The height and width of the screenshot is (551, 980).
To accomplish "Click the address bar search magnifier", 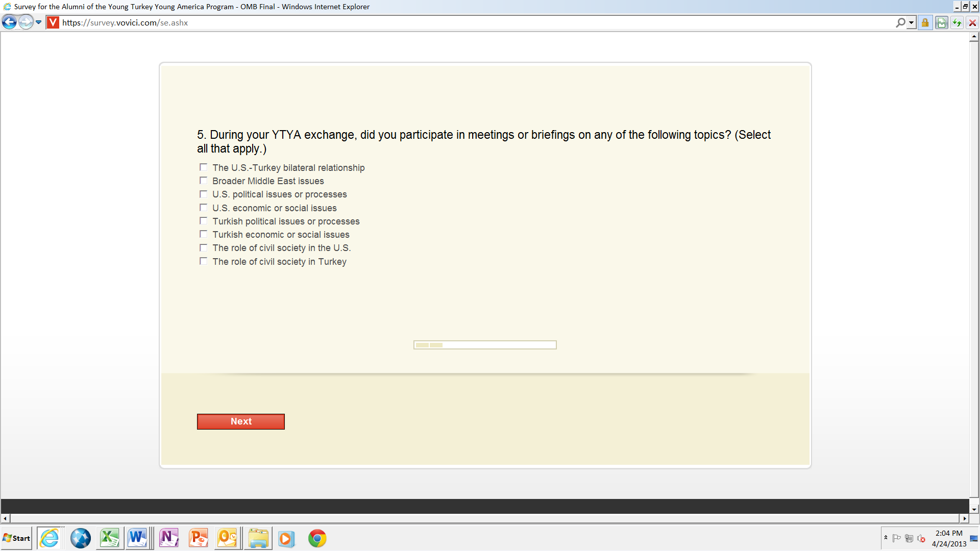I will tap(900, 22).
